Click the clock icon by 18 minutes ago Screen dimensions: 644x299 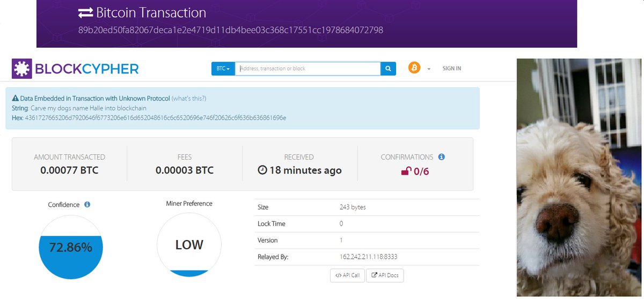coord(262,170)
